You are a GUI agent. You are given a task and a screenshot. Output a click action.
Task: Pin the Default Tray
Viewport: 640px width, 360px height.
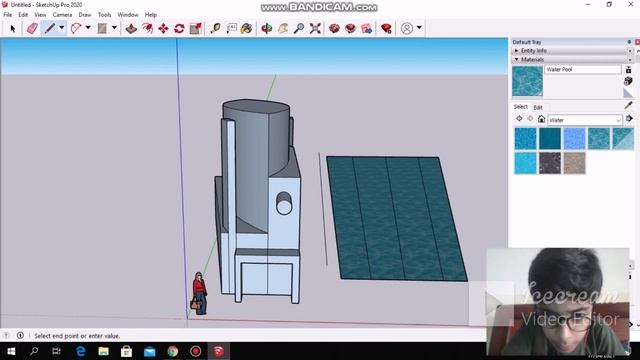click(629, 42)
